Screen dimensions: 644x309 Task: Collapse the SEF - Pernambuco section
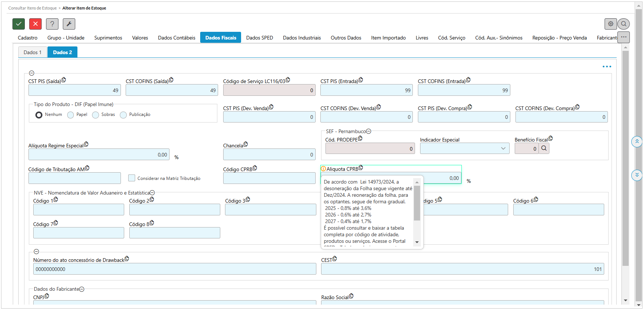click(x=369, y=131)
